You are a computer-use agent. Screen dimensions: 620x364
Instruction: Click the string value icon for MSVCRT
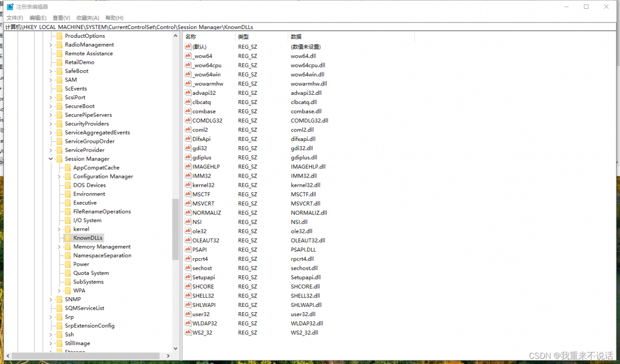pos(188,203)
